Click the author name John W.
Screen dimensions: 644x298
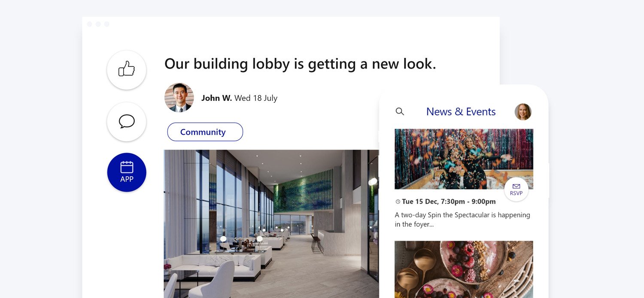tap(216, 98)
